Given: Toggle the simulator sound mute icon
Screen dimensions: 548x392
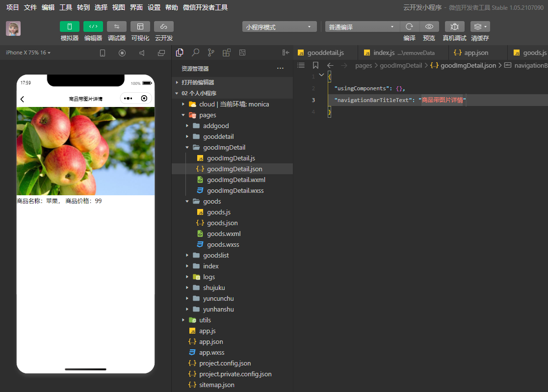Looking at the screenshot, I should [142, 53].
